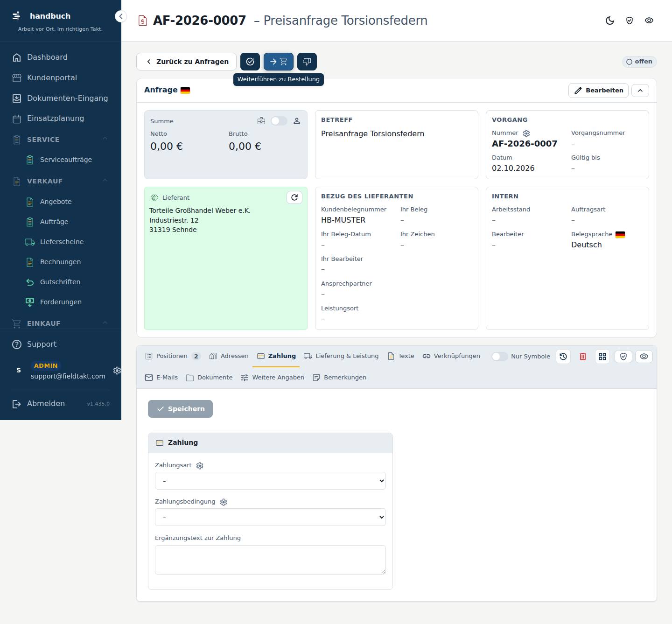This screenshot has width=672, height=624.
Task: Click the Weiterführen zu Bestellung cart button
Action: tap(279, 62)
